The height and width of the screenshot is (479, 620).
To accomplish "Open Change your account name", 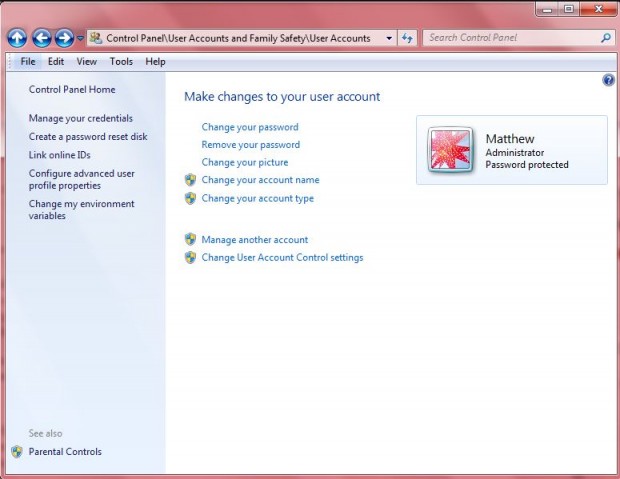I will [260, 180].
